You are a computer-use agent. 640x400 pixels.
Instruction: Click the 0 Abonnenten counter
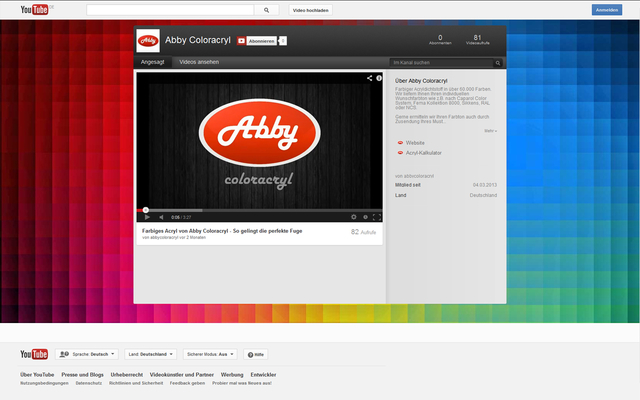click(440, 40)
